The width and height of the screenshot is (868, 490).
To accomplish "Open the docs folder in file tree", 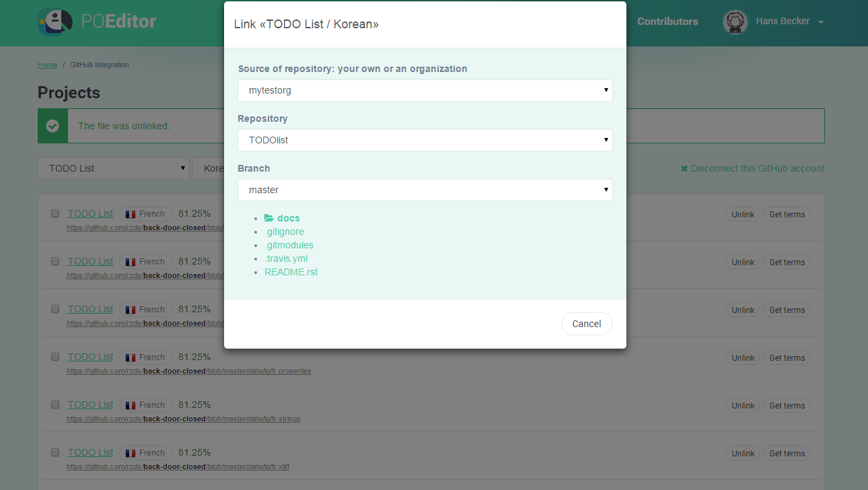I will (282, 218).
